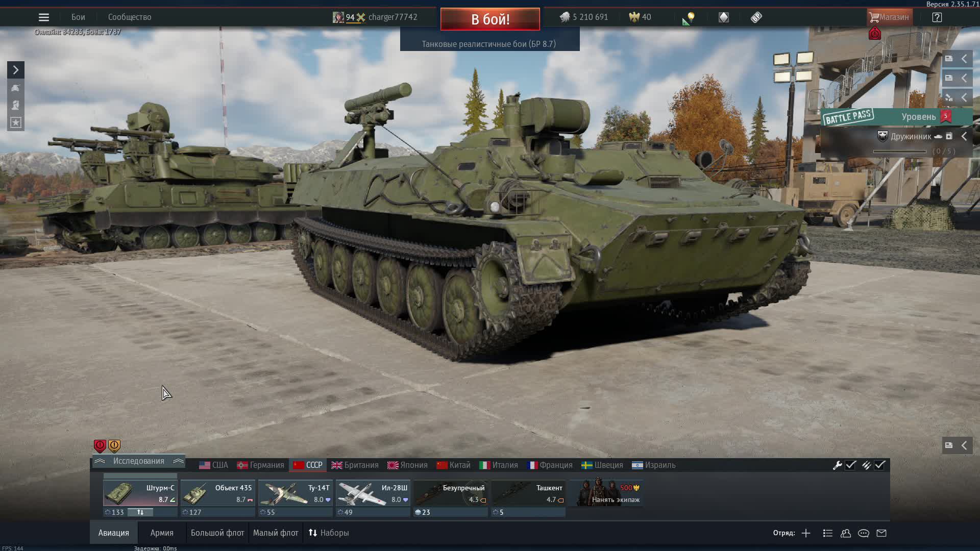Collapse the Исследования panel header

[138, 461]
